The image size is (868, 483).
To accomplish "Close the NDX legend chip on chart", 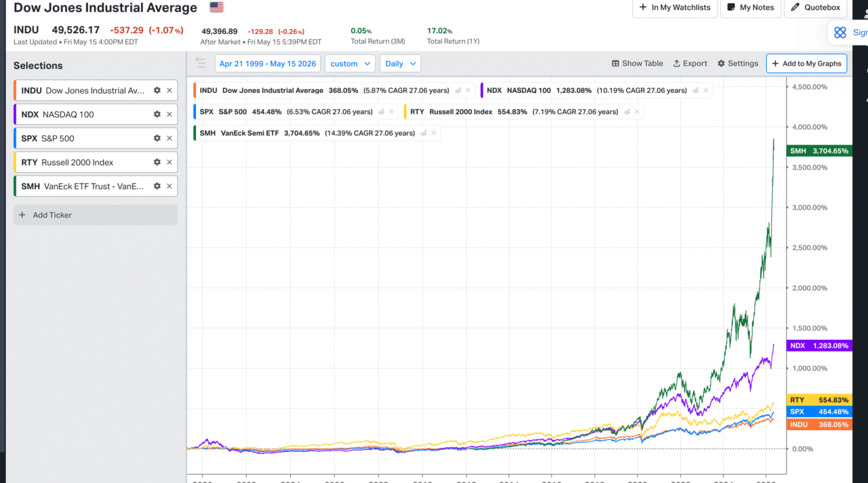I will [x=705, y=90].
